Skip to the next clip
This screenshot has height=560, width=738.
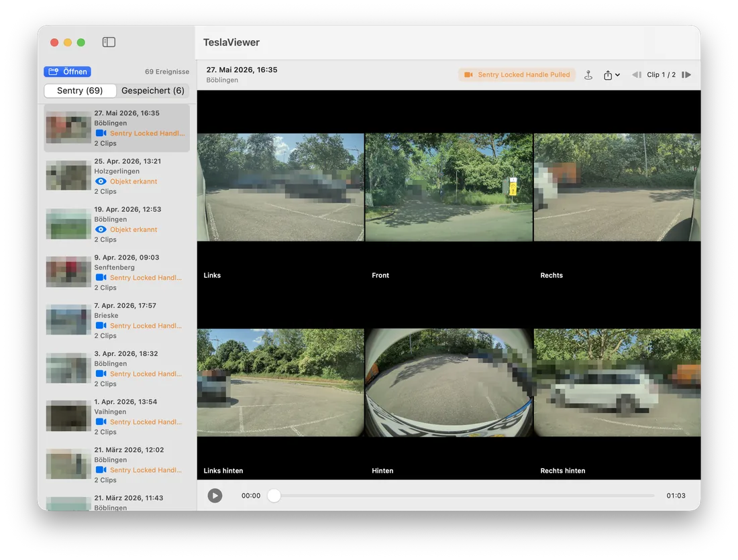686,75
